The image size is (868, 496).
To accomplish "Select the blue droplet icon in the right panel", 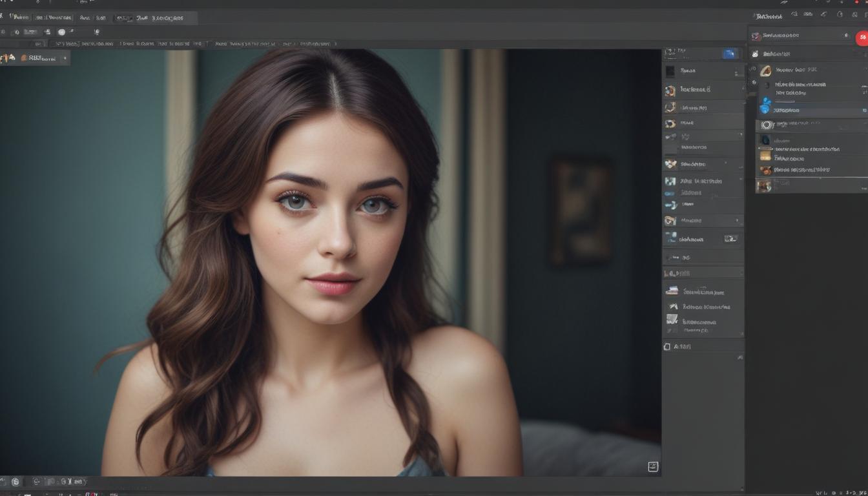I will tap(765, 106).
